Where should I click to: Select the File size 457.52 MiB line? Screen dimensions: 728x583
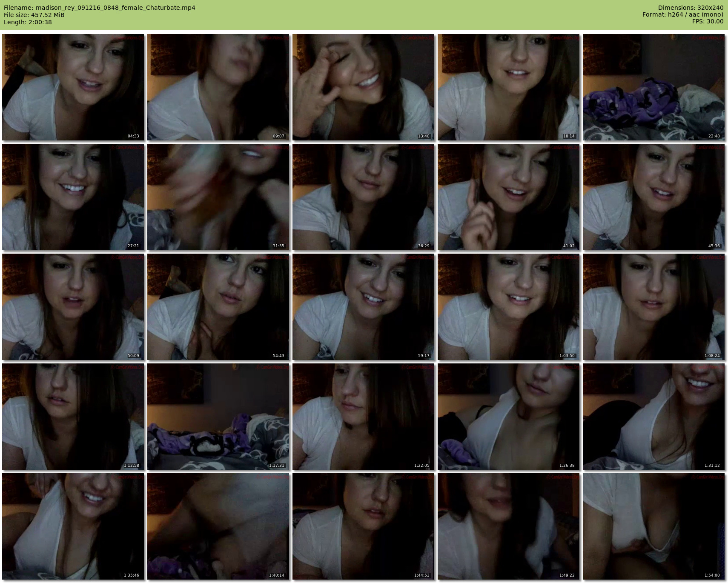tap(34, 15)
